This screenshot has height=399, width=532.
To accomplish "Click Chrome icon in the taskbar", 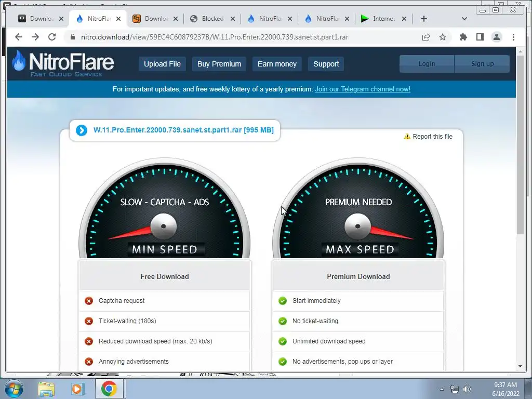I will [x=109, y=389].
